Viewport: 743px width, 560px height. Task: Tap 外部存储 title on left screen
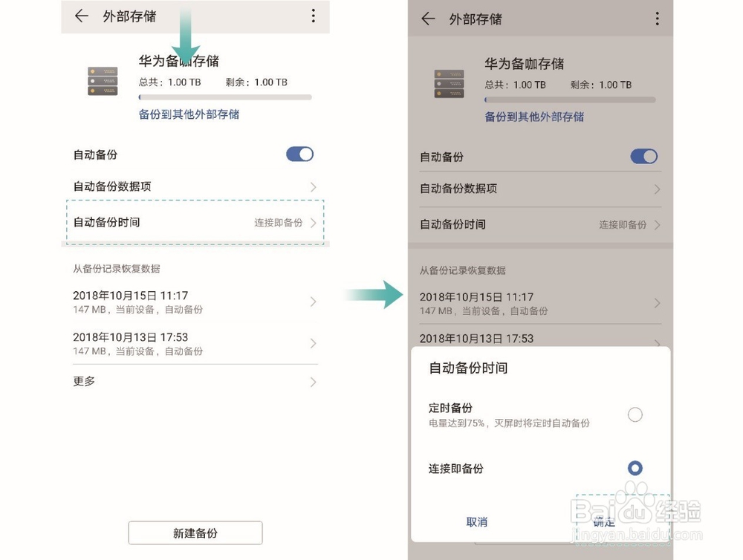[129, 16]
